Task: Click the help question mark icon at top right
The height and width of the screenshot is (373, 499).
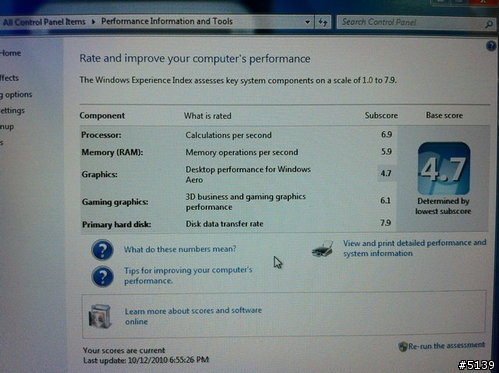Action: pyautogui.click(x=491, y=46)
